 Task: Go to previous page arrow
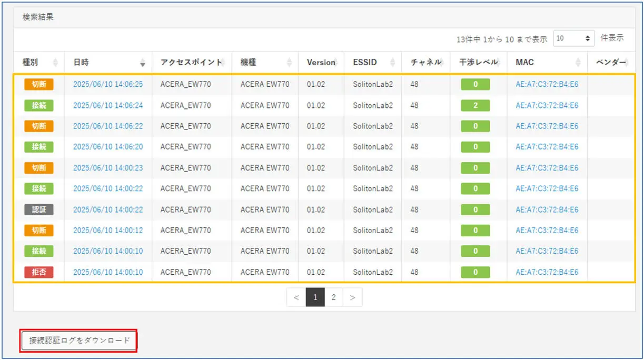tap(296, 297)
